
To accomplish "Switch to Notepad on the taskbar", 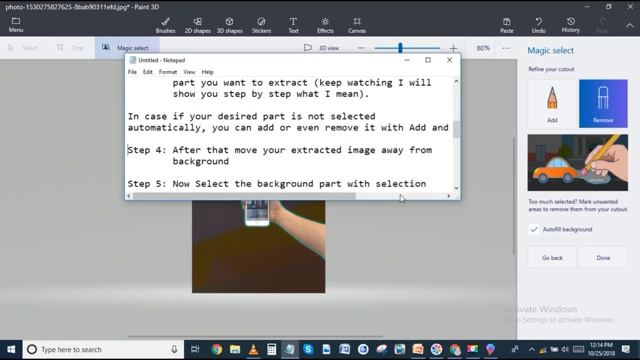I will click(290, 349).
